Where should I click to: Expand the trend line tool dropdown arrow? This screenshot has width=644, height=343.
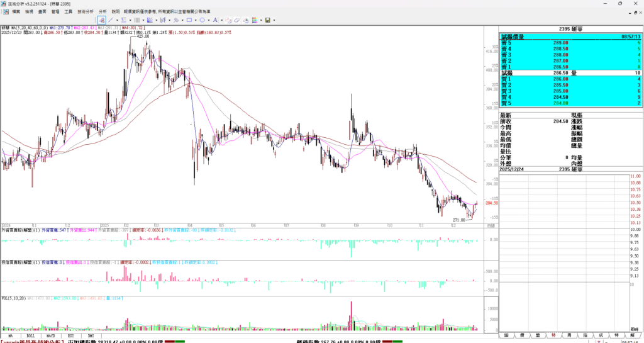coord(118,20)
